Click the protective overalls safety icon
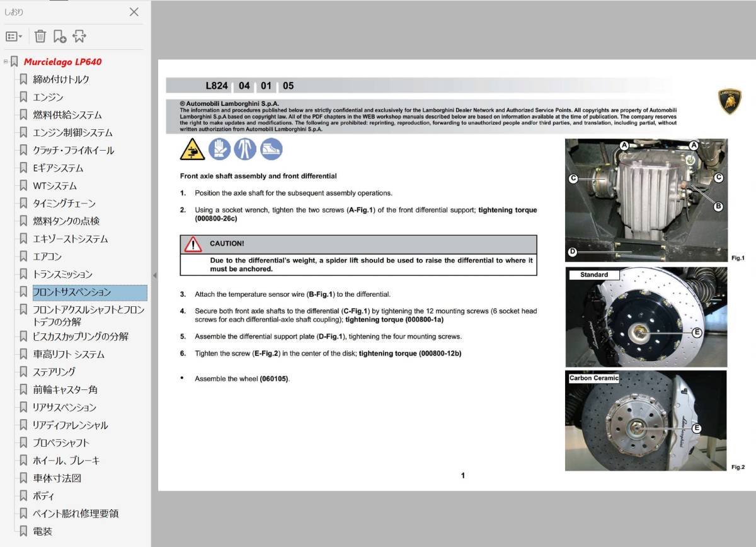The image size is (756, 547). pos(245,149)
